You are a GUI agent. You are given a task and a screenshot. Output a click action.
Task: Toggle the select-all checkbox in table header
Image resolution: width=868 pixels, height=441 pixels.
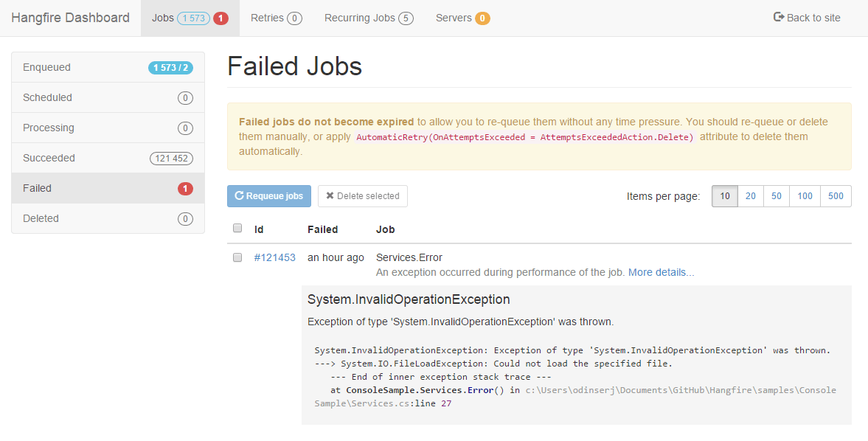point(237,228)
